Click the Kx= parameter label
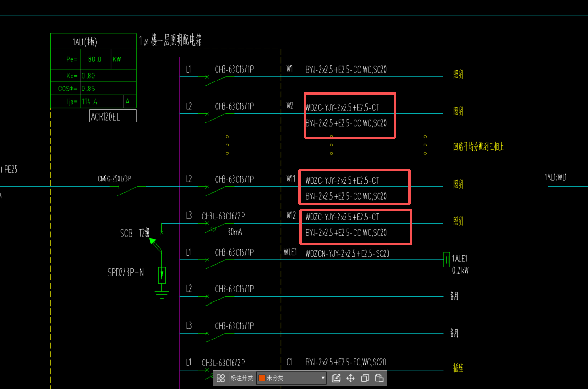Viewport: 588px width, 389px height. [72, 75]
